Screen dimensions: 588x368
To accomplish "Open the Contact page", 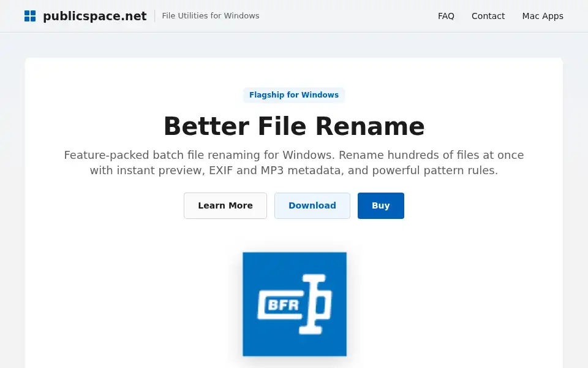I will click(x=488, y=16).
